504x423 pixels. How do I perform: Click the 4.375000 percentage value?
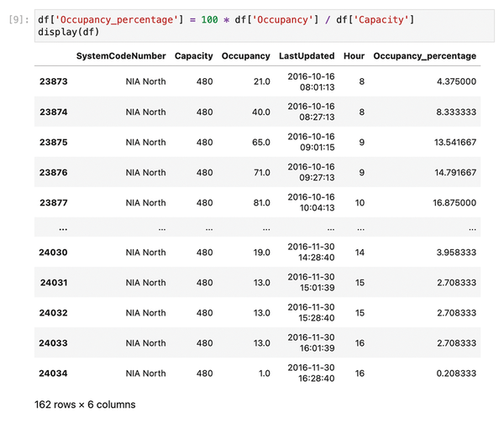click(x=456, y=81)
